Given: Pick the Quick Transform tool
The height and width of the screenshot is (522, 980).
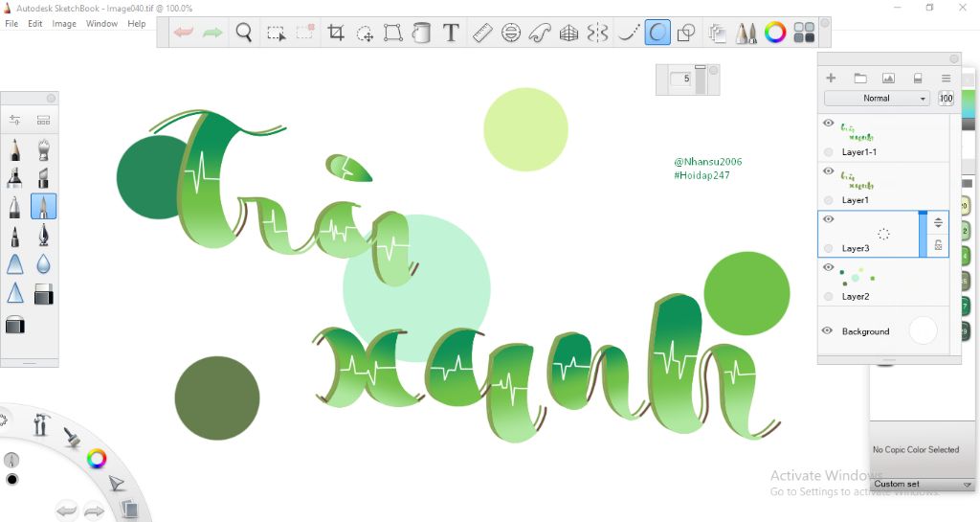Looking at the screenshot, I should pyautogui.click(x=365, y=33).
